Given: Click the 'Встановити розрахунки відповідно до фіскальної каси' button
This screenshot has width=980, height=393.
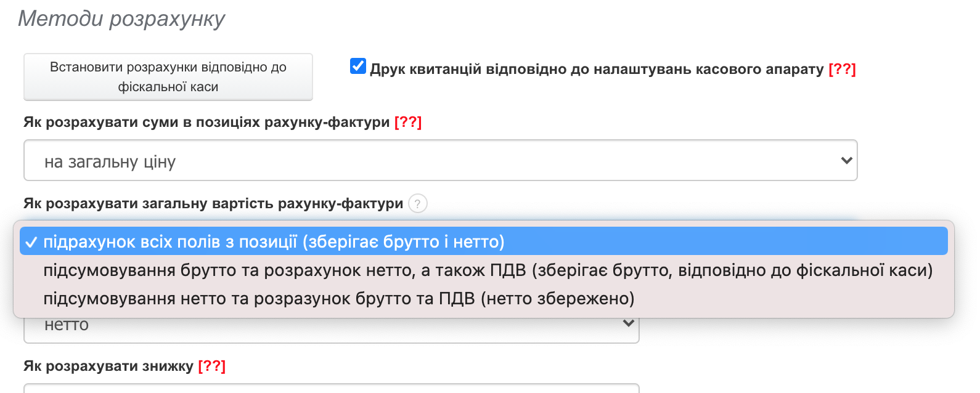Looking at the screenshot, I should click(x=168, y=77).
